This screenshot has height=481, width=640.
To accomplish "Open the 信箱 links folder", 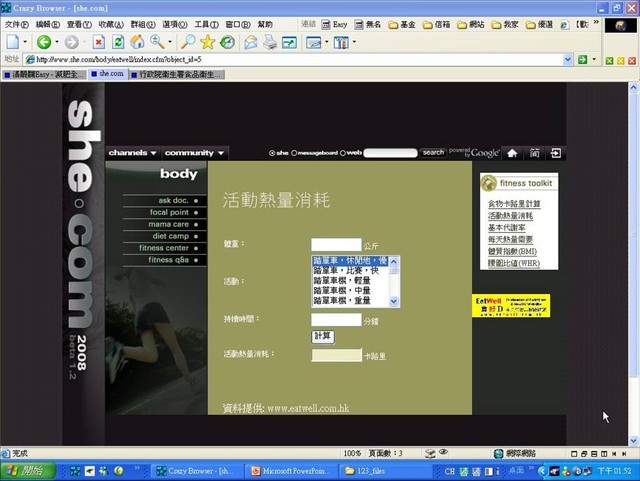I will [x=436, y=25].
